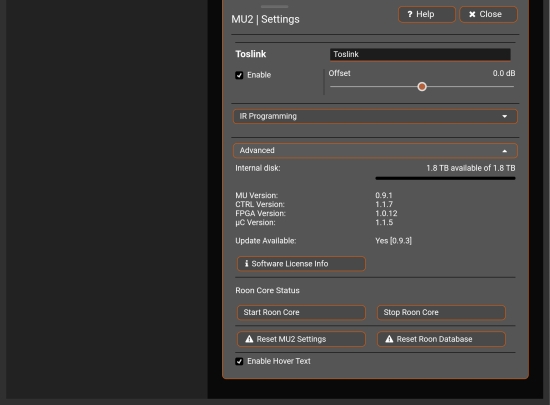Click the Reset Roon Database button
The height and width of the screenshot is (405, 550).
click(441, 339)
